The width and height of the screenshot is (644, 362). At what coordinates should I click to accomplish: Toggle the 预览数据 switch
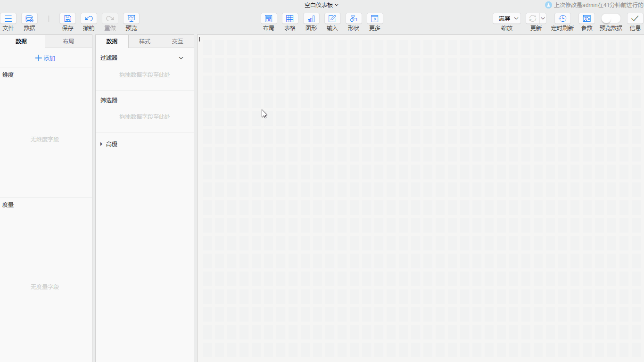[611, 19]
